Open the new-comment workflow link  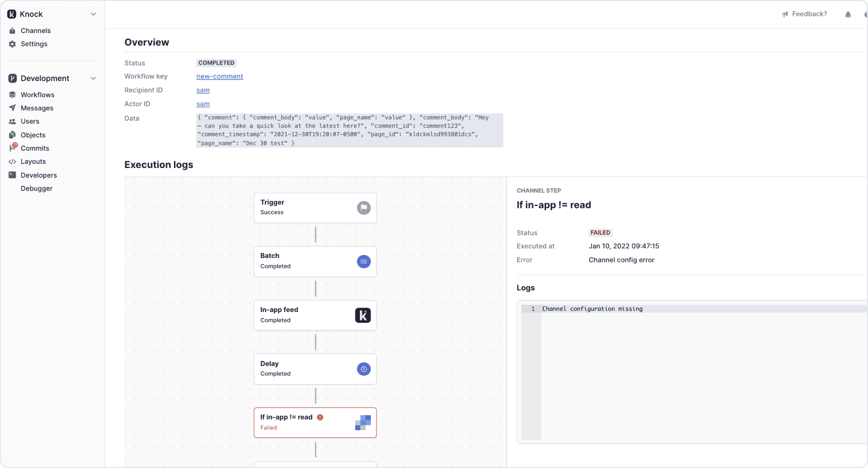click(219, 76)
